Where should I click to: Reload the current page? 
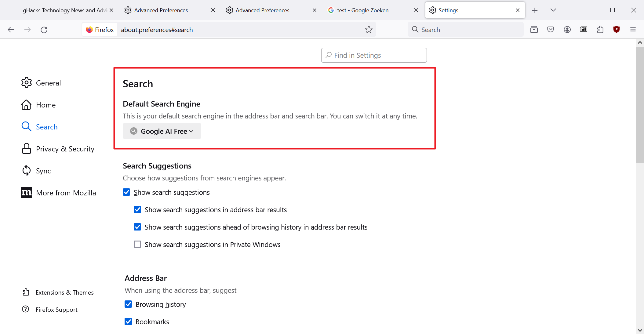coord(44,30)
